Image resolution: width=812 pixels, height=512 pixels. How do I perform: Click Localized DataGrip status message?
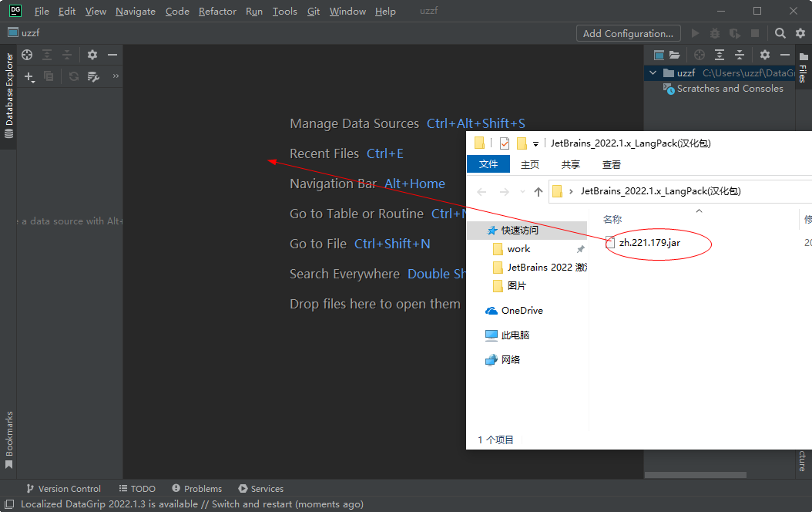point(192,504)
